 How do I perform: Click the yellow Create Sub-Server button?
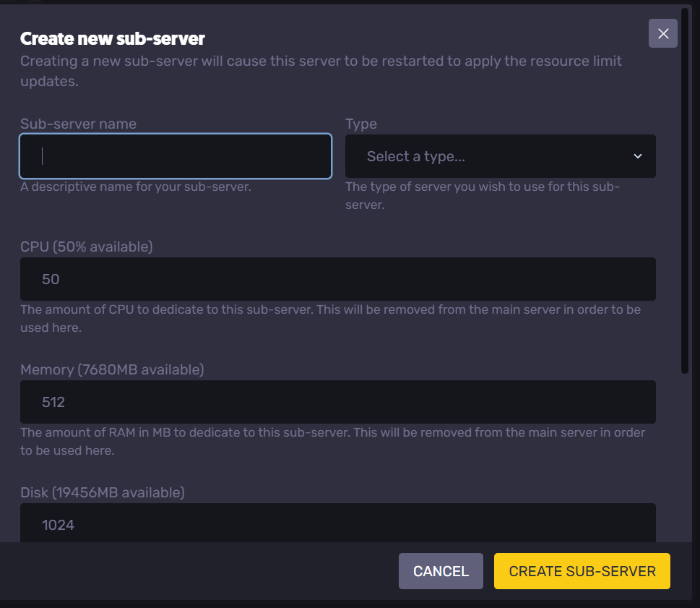[x=582, y=571]
